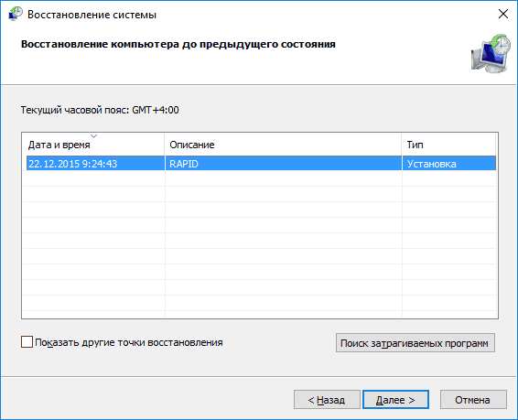Viewport: 518px width, 420px height.
Task: Click the 'Восстановление системы' window title
Action: tap(92, 15)
